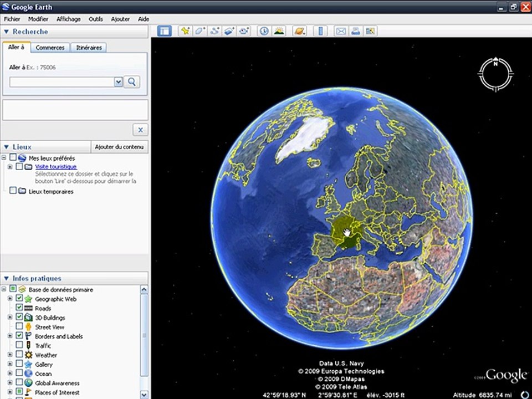Check the Mes lieux préférés checkbox
The width and height of the screenshot is (532, 399).
pyautogui.click(x=13, y=157)
